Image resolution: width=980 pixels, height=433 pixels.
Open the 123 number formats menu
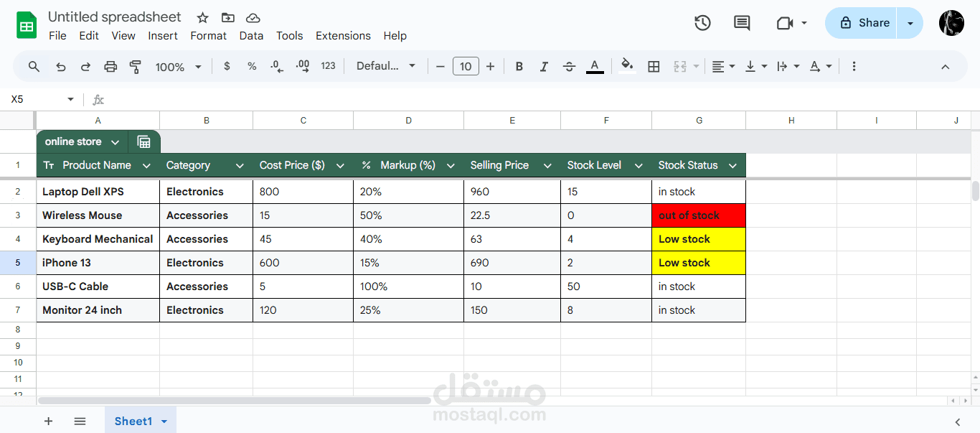[x=328, y=66]
